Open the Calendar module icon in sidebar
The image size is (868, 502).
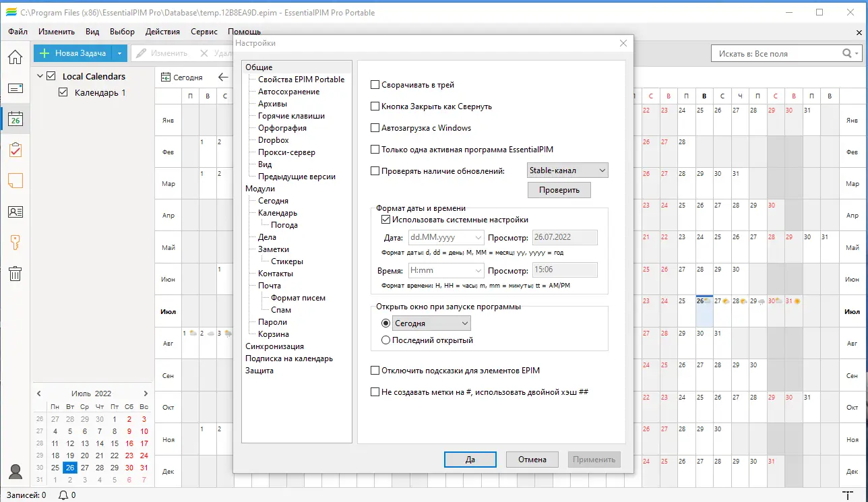pyautogui.click(x=15, y=119)
